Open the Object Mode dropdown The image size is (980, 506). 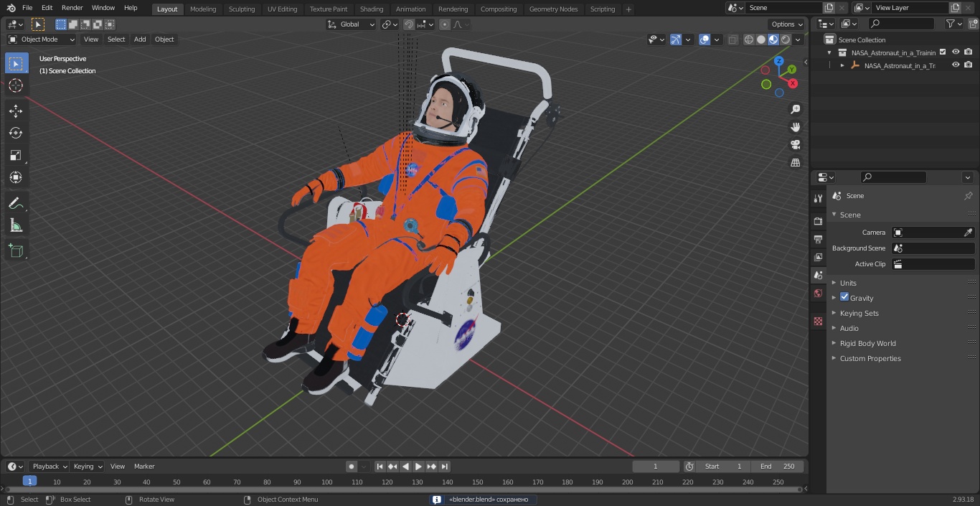pos(42,39)
